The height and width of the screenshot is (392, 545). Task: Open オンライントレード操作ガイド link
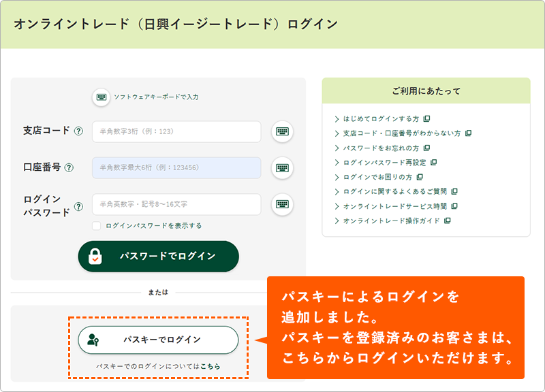pyautogui.click(x=392, y=220)
